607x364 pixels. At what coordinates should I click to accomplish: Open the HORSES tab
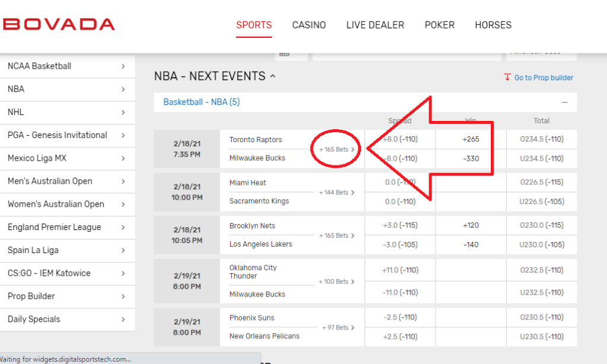(x=493, y=25)
